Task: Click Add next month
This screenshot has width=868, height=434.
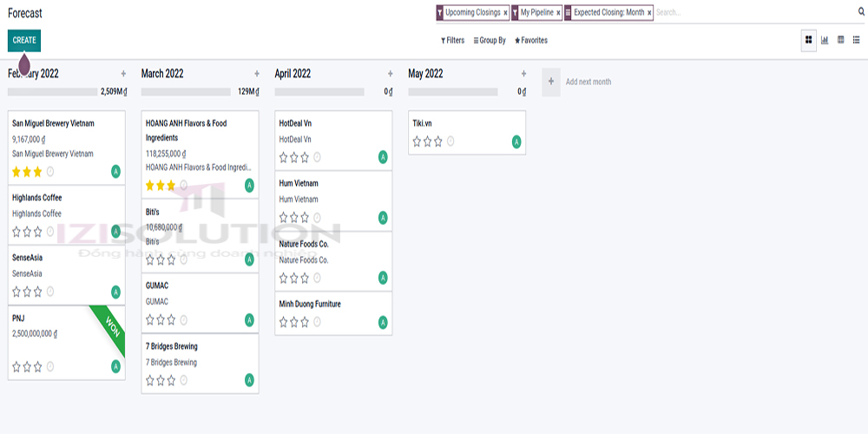Action: pyautogui.click(x=589, y=82)
